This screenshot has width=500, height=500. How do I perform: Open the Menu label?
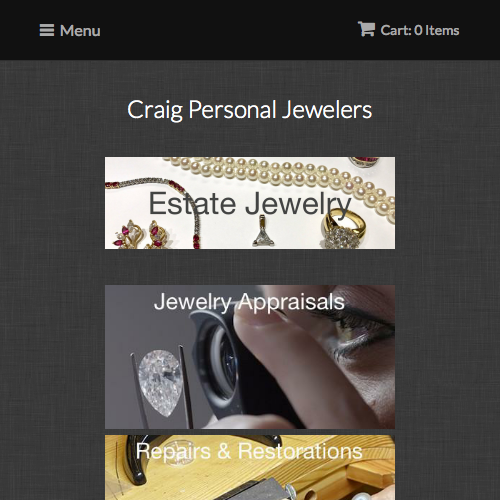click(x=80, y=31)
